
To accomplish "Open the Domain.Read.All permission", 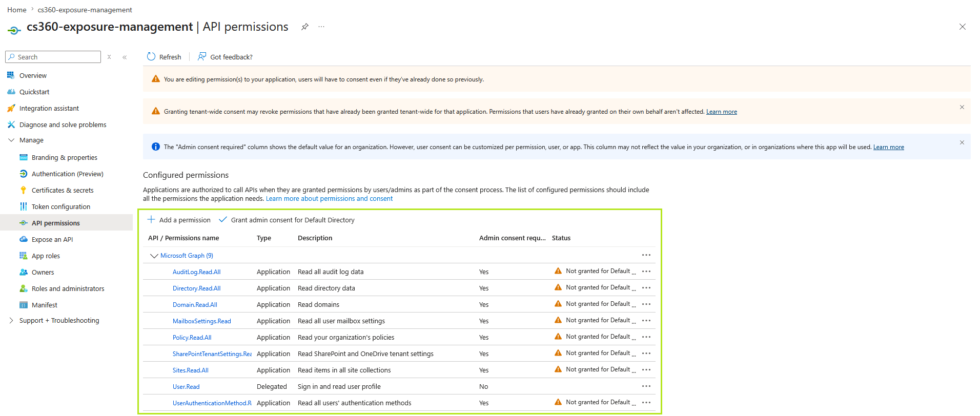I will click(x=195, y=305).
